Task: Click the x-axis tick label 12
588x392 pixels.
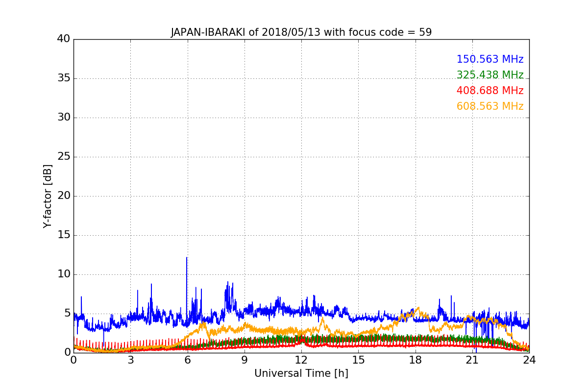Action: tap(301, 360)
